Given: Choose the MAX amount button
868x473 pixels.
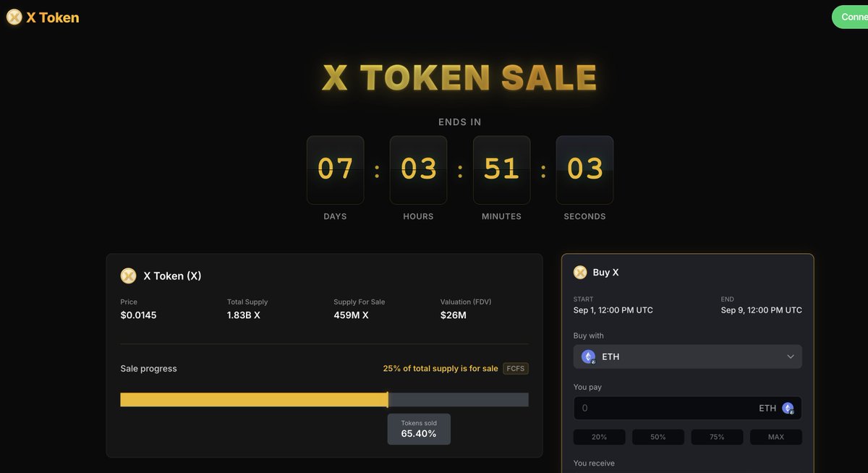Looking at the screenshot, I should 776,437.
